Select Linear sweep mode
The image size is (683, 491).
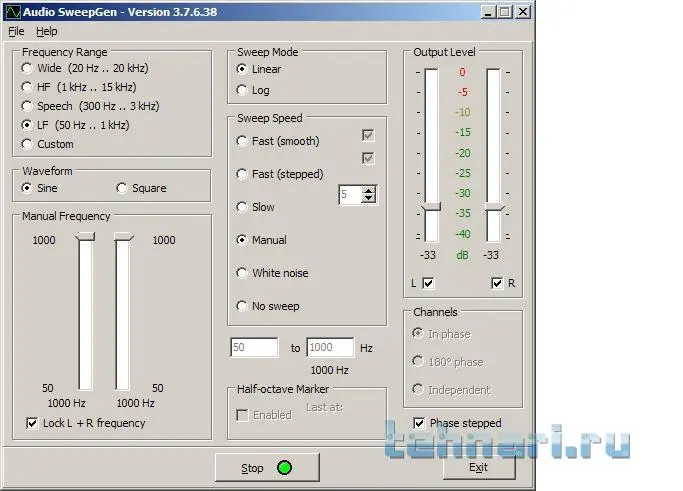259,69
